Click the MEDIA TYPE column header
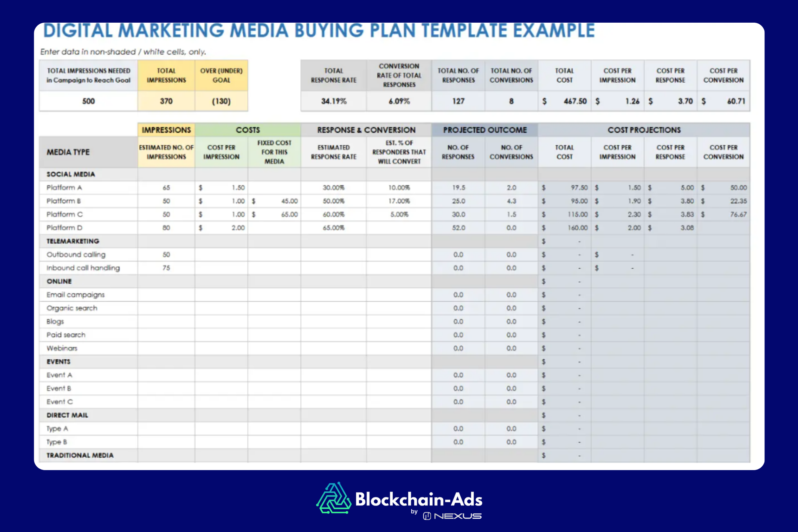The height and width of the screenshot is (532, 798). (68, 152)
